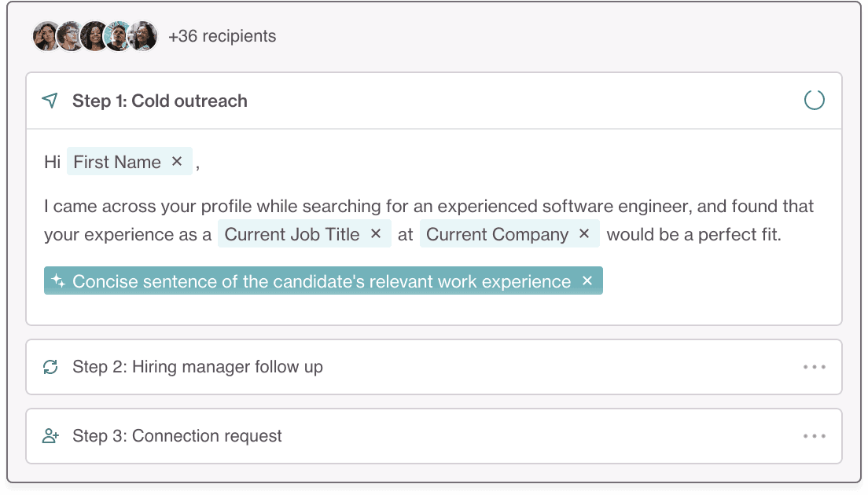Select the last recipient avatar in the row
The image size is (868, 495).
(143, 36)
